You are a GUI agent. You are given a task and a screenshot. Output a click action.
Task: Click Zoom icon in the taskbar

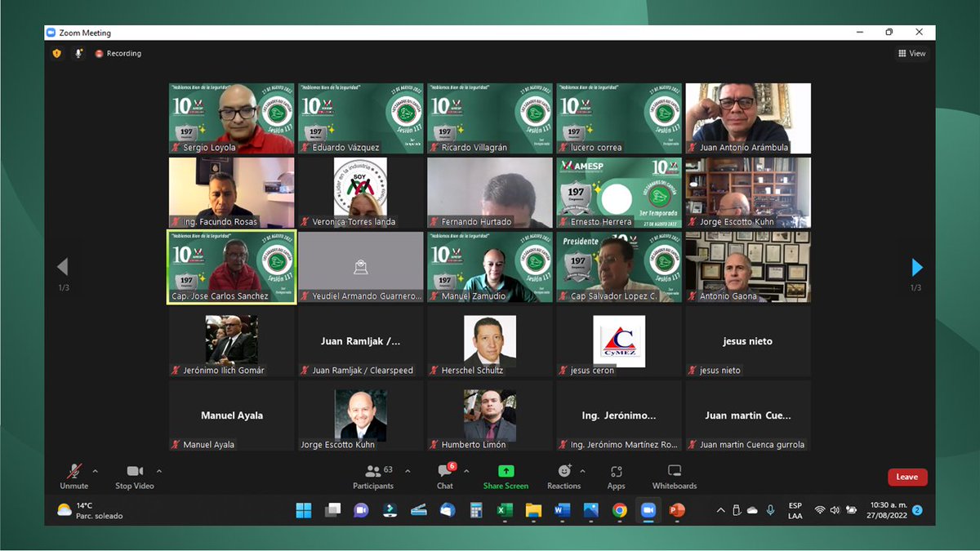pos(648,510)
